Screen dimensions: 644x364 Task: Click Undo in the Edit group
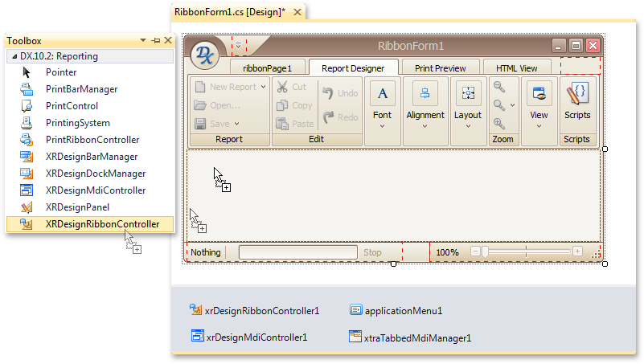point(340,93)
